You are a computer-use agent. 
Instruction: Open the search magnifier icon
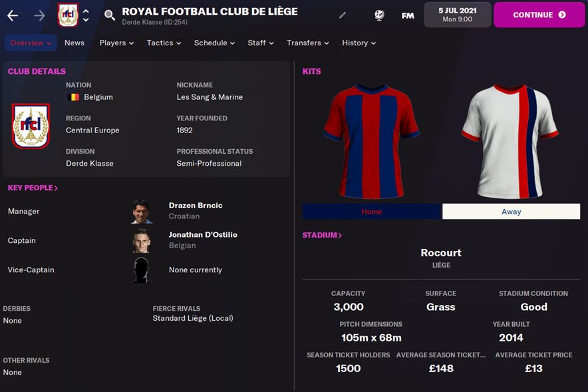[110, 15]
